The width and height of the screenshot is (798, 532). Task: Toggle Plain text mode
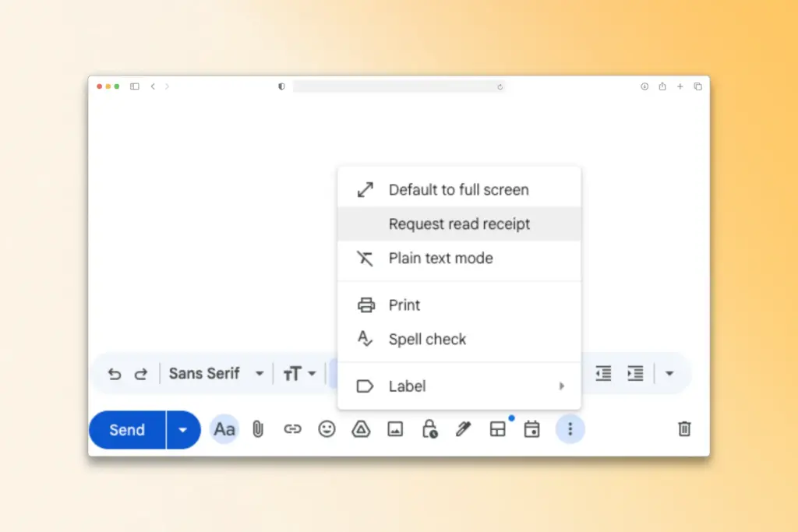coord(440,259)
